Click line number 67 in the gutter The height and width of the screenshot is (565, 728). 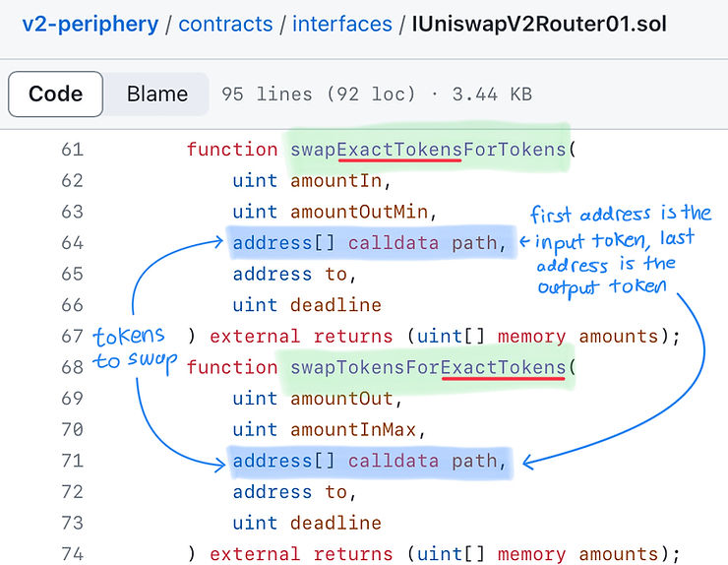tap(72, 337)
